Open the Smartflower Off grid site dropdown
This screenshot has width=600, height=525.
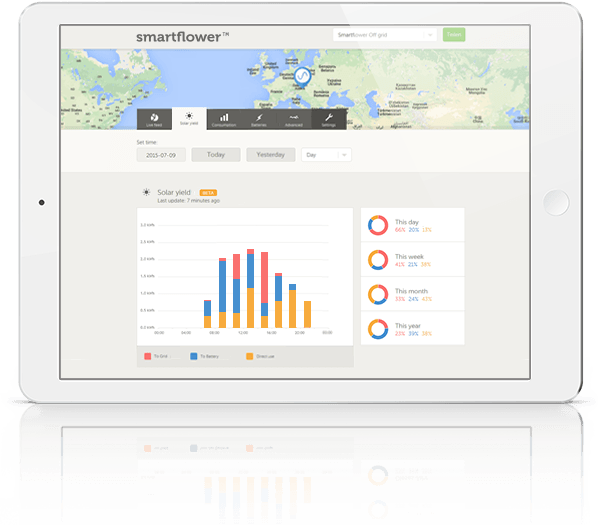pos(385,35)
